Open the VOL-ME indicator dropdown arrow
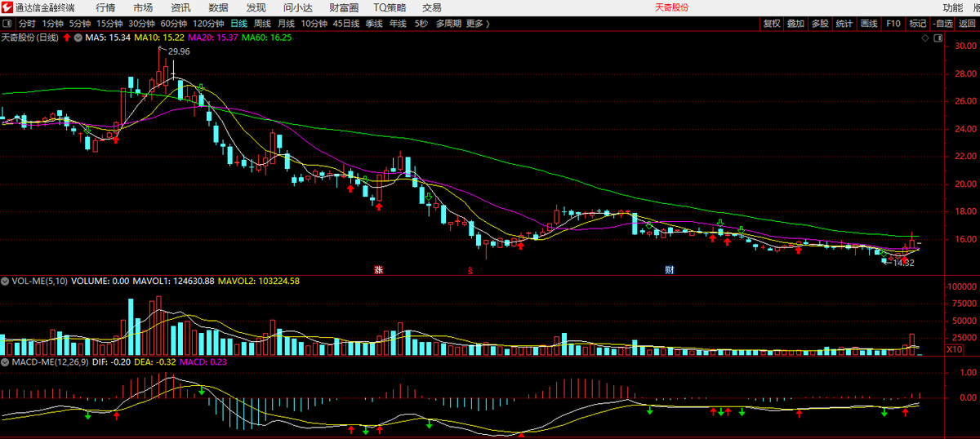The image size is (980, 439). pos(6,281)
